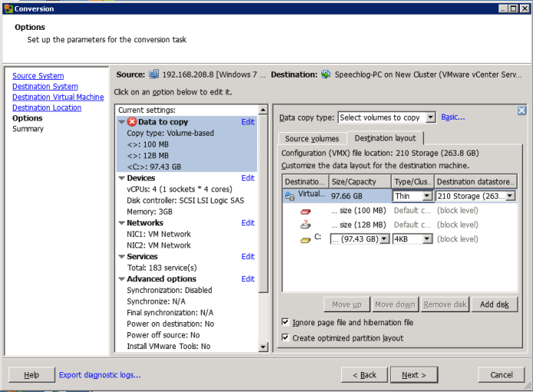This screenshot has height=392, width=533.
Task: Select the yellow C: volume icon
Action: 305,239
